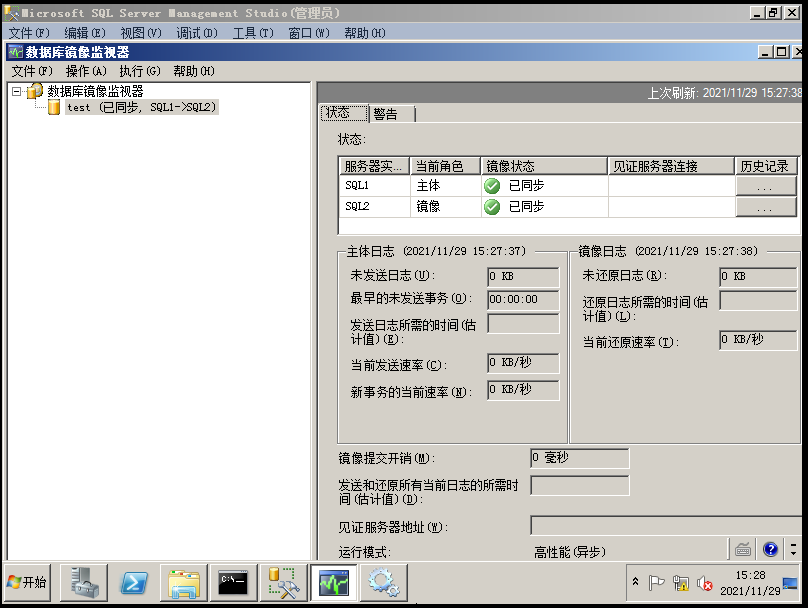Viewport: 808px width, 608px height.
Task: Open the SSMS 调试(D) menu
Action: click(197, 33)
